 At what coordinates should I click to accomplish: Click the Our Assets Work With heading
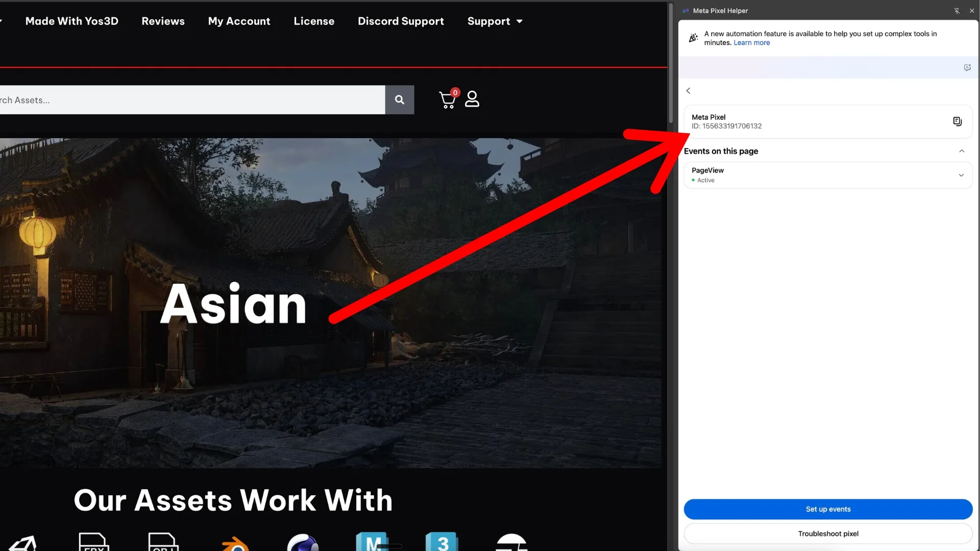click(233, 500)
